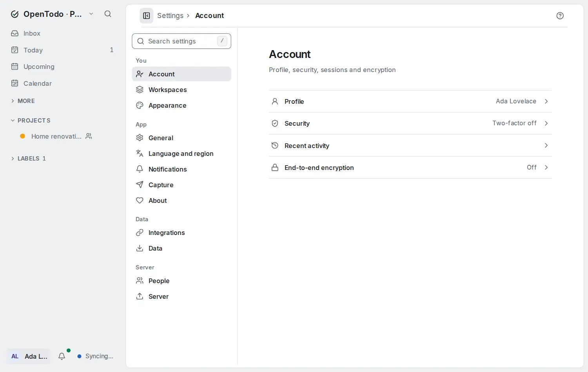
Task: Click the Syncing status indicator
Action: (x=95, y=356)
